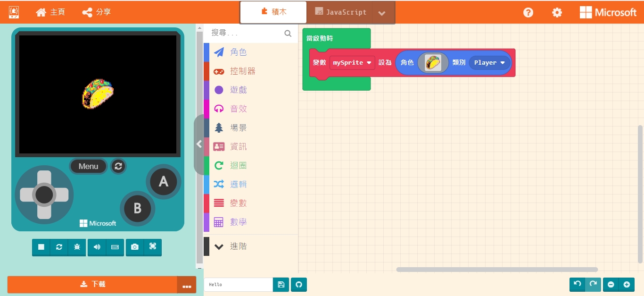Stop the simulator with the square button

pyautogui.click(x=41, y=247)
